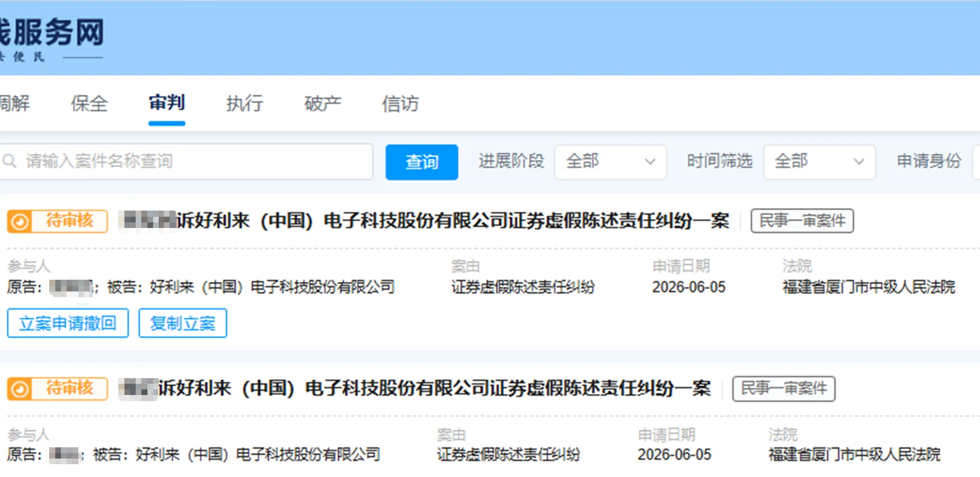The image size is (980, 477).
Task: Click the 待审核 status icon on second case
Action: (20, 389)
